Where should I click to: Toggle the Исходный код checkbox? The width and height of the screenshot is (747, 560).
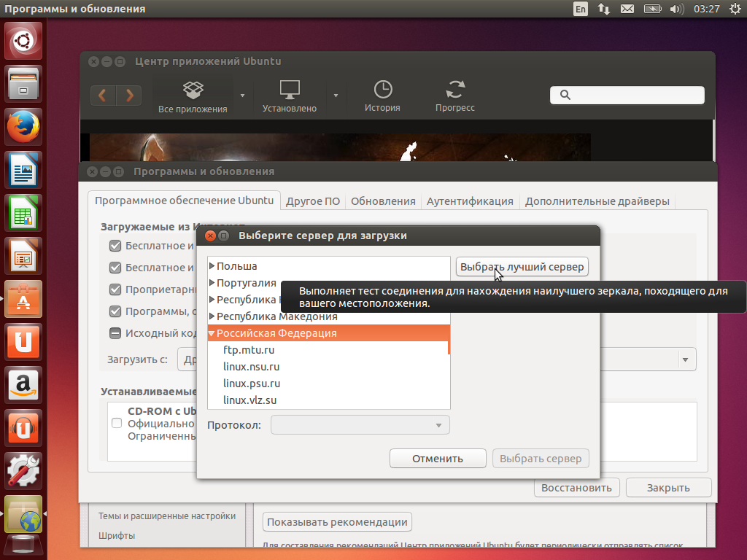pos(115,333)
